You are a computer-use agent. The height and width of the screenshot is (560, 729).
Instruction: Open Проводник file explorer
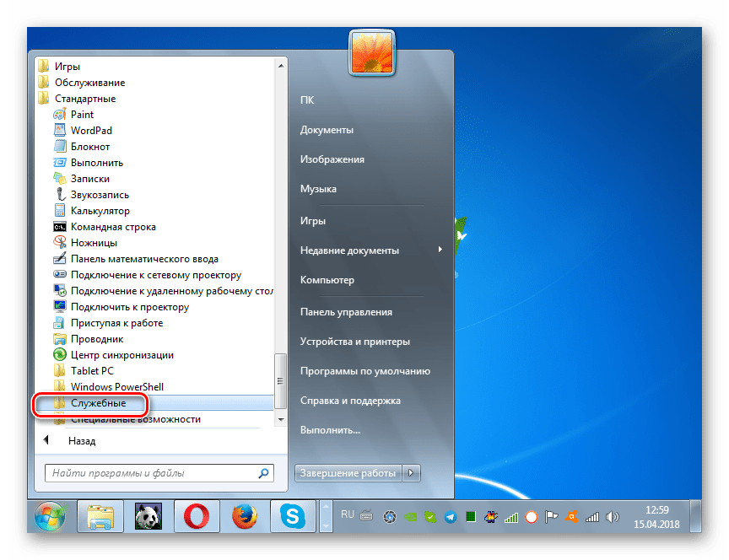[93, 338]
